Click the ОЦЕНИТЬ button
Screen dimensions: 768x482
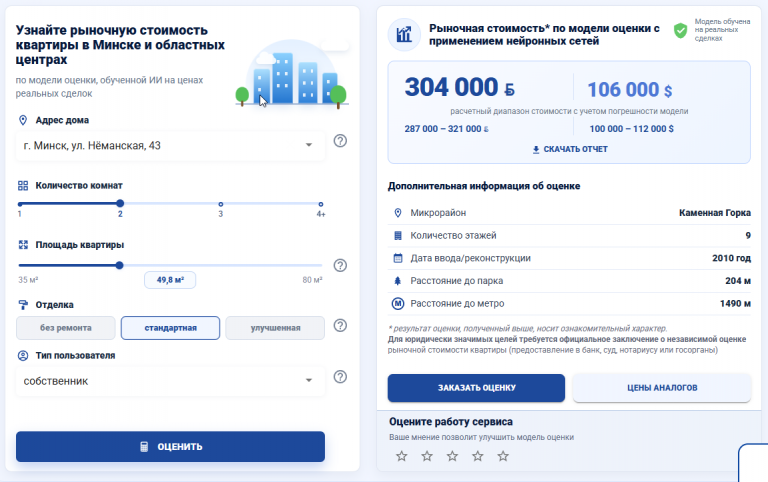coord(170,447)
